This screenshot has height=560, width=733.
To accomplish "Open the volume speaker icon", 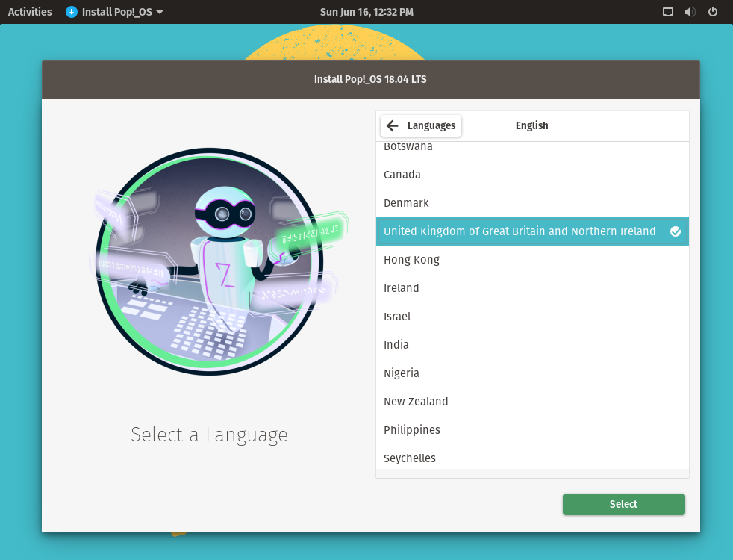I will coord(690,12).
